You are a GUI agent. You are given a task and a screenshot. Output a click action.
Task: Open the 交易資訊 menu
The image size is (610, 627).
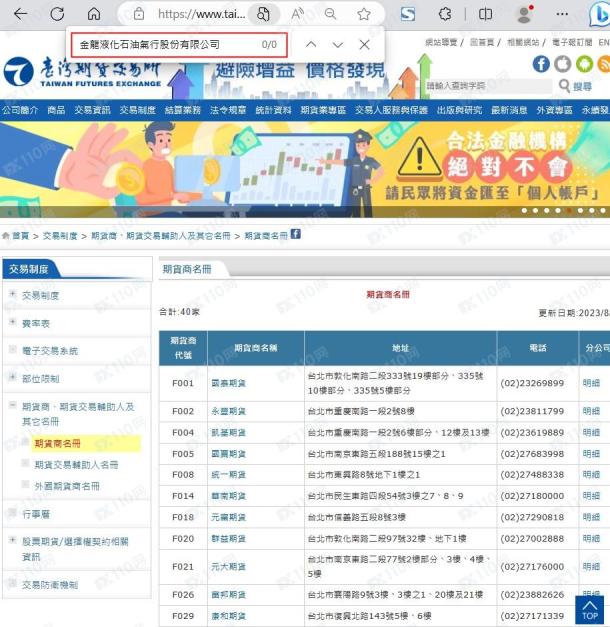click(x=92, y=110)
